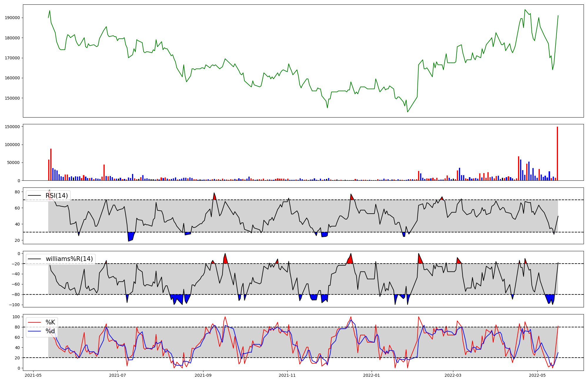Image resolution: width=588 pixels, height=382 pixels.
Task: Click the tallest red volume bar at far right
Action: [x=557, y=153]
